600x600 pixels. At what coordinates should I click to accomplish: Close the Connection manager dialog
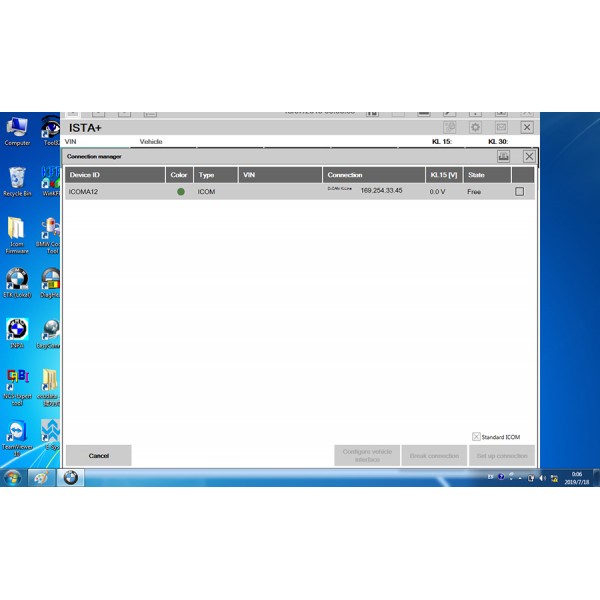click(x=529, y=156)
